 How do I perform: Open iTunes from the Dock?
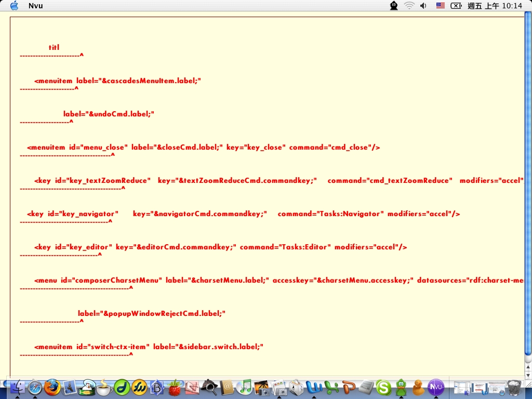pyautogui.click(x=244, y=387)
